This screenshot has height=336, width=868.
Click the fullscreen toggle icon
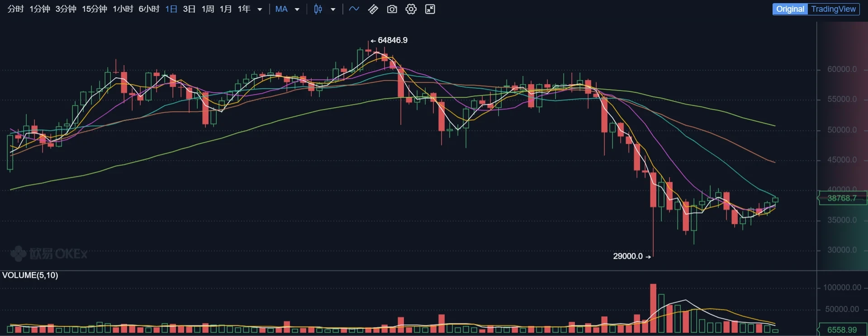[430, 9]
